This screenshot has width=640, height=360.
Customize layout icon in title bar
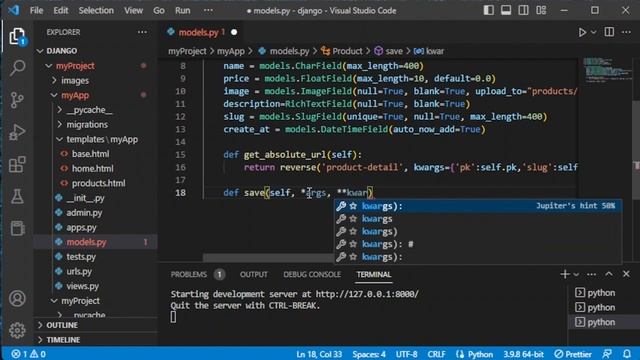pyautogui.click(x=541, y=10)
